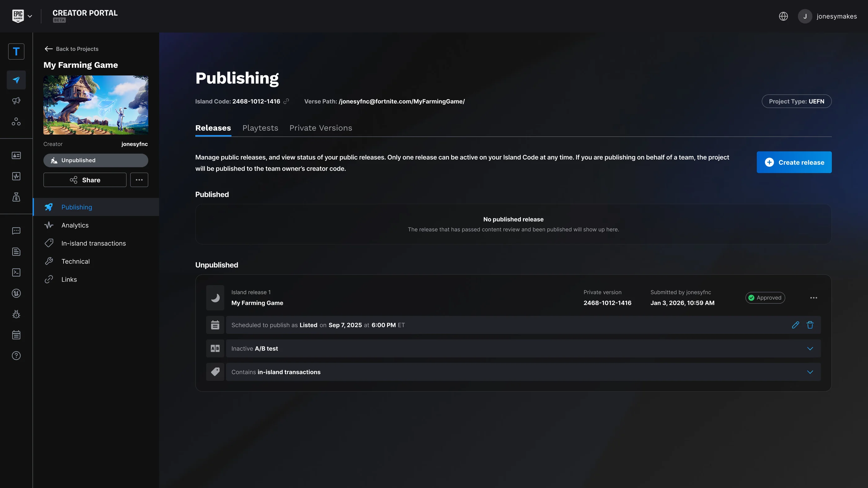Click the Island release 1 moon thumbnail
Viewport: 868px width, 488px height.
coord(215,298)
